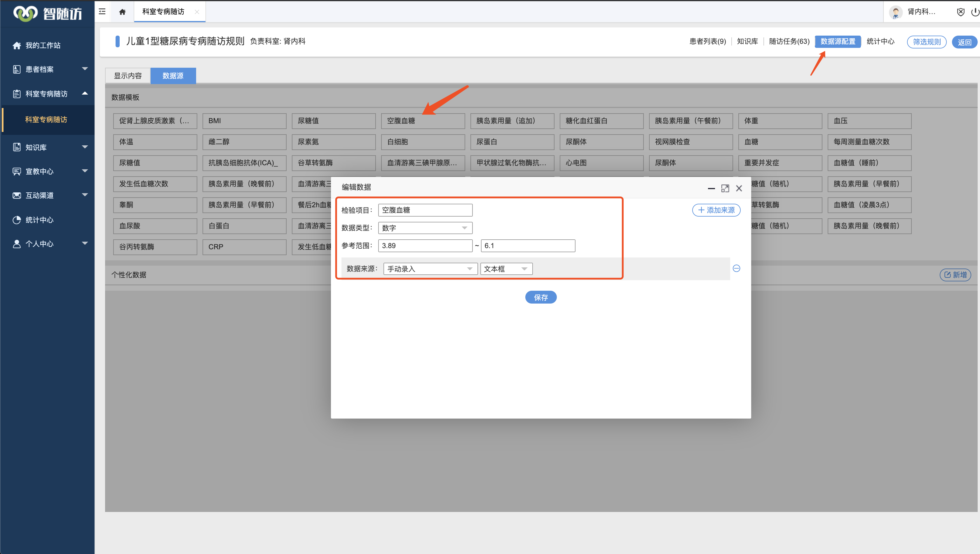This screenshot has width=980, height=554.
Task: Close the 编辑数据 dialog
Action: (739, 188)
